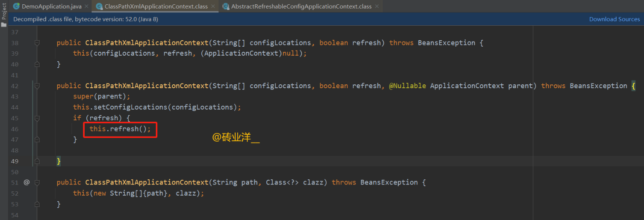The width and height of the screenshot is (644, 220).
Task: Click line number 54 in the gutter
Action: click(14, 214)
